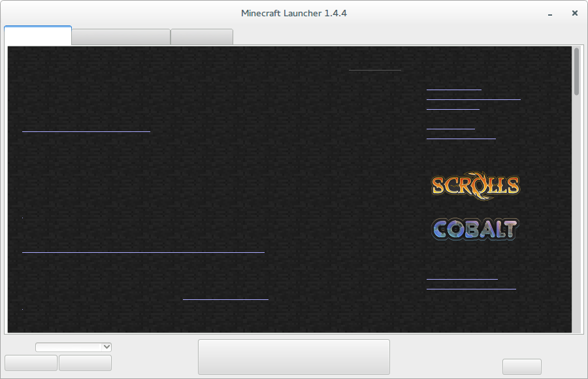Open the topmost link in right sidebar
This screenshot has height=379, width=588.
click(x=453, y=88)
